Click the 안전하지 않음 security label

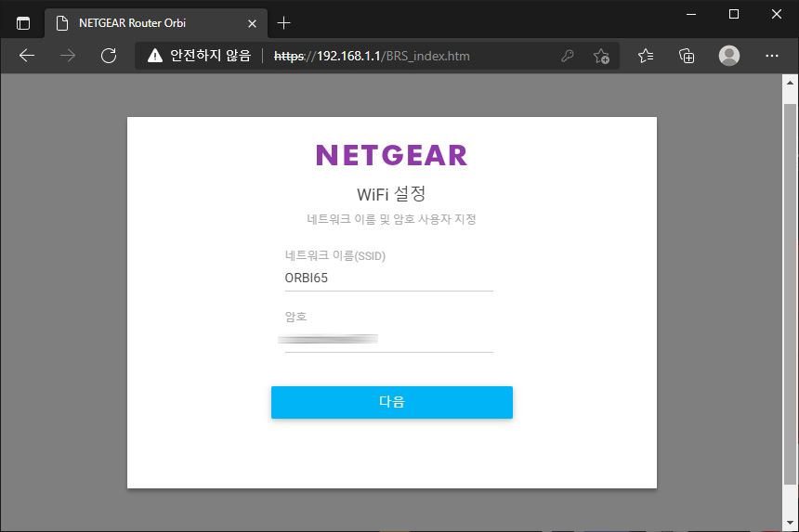(211, 56)
